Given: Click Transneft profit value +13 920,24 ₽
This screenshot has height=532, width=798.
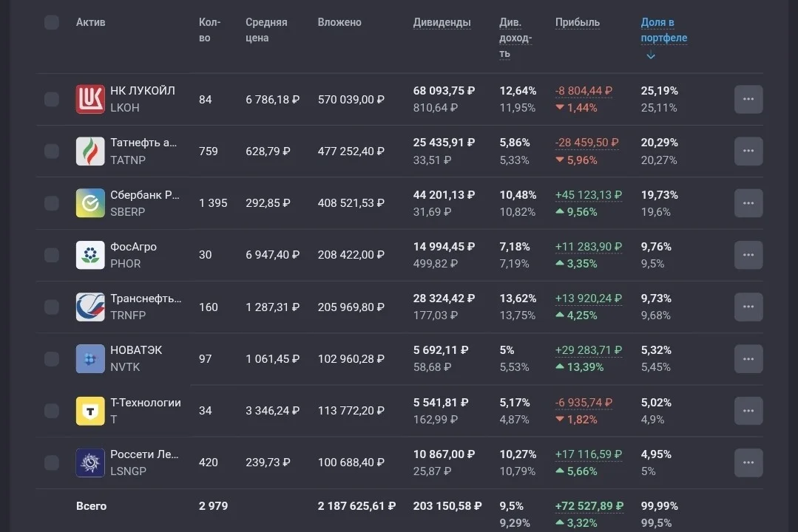Looking at the screenshot, I should [x=588, y=299].
